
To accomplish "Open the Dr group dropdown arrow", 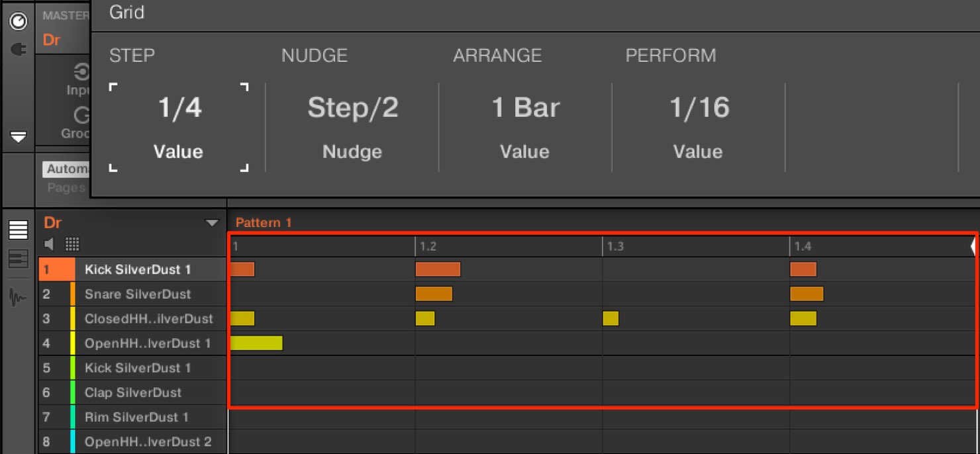I will pyautogui.click(x=212, y=223).
